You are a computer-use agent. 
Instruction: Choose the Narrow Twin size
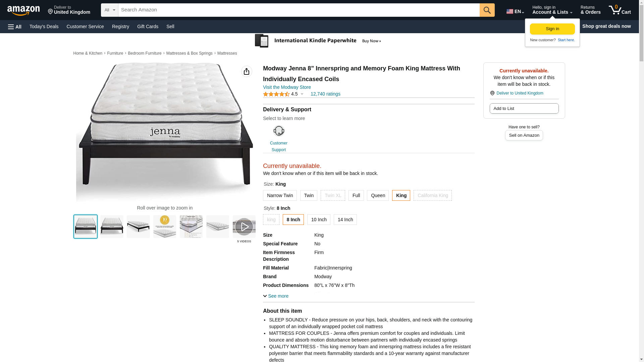tap(280, 195)
